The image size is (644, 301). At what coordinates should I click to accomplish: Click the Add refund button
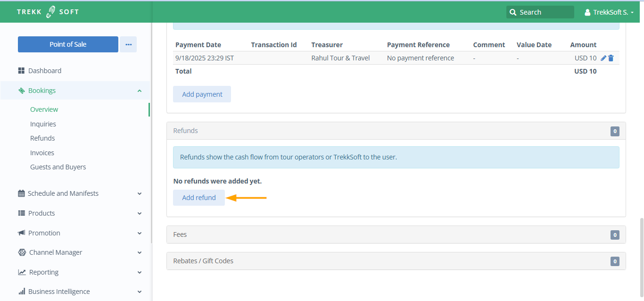199,198
